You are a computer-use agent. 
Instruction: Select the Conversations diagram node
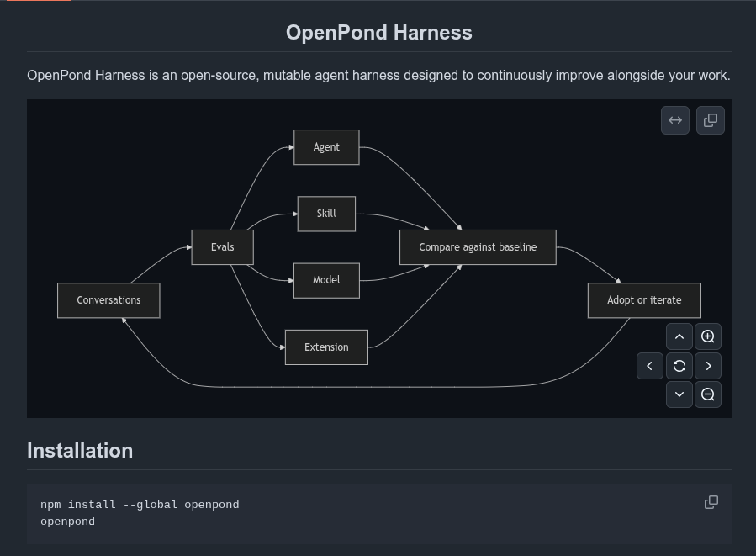click(108, 300)
